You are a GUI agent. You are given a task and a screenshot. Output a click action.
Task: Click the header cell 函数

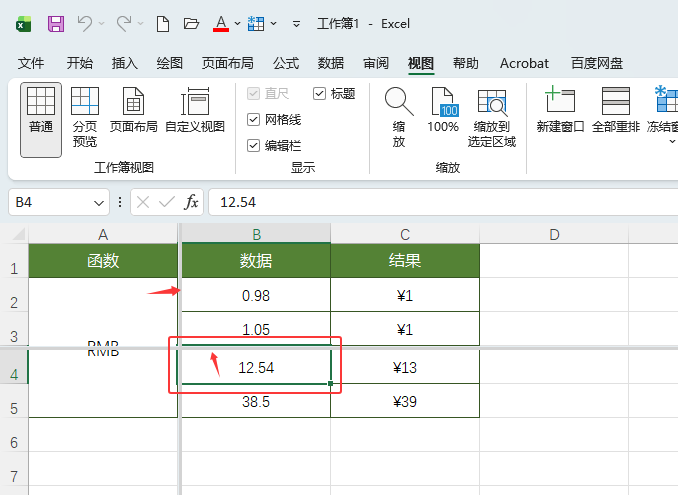[103, 260]
